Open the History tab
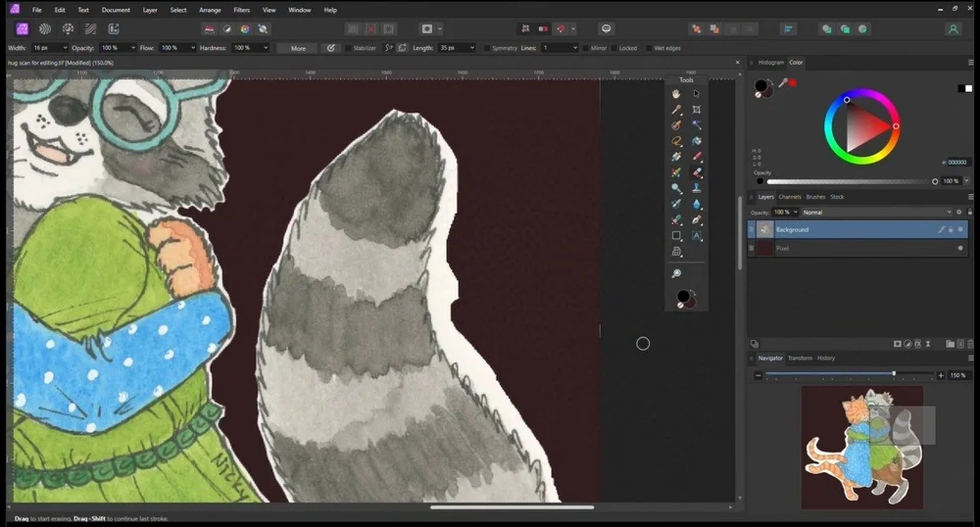980x527 pixels. pyautogui.click(x=826, y=358)
